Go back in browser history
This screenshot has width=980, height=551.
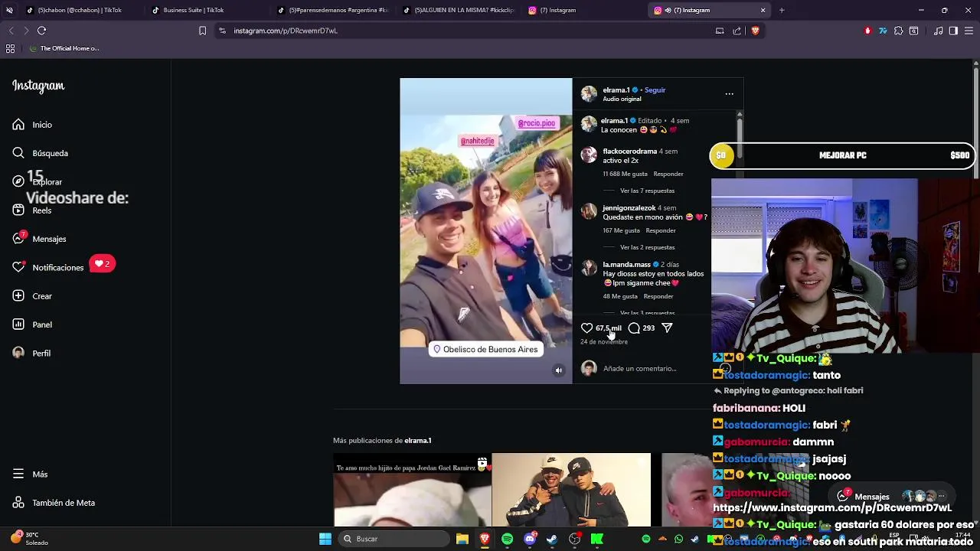tap(11, 31)
